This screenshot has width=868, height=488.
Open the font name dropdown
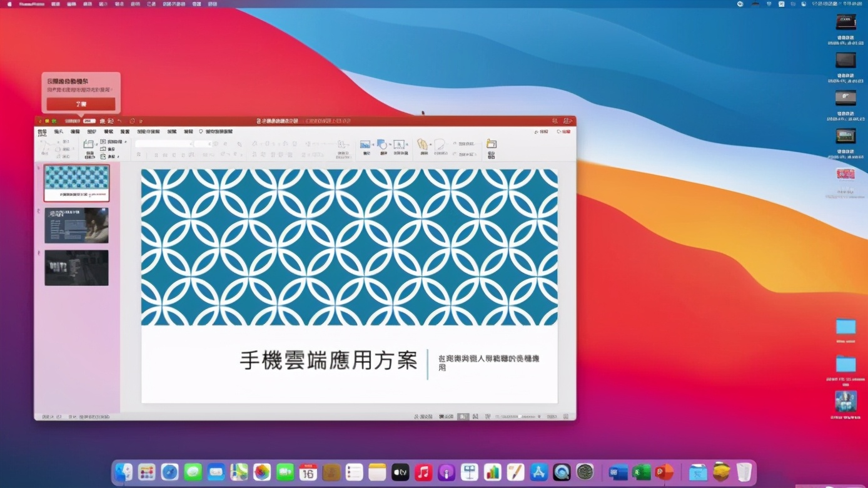[191, 143]
